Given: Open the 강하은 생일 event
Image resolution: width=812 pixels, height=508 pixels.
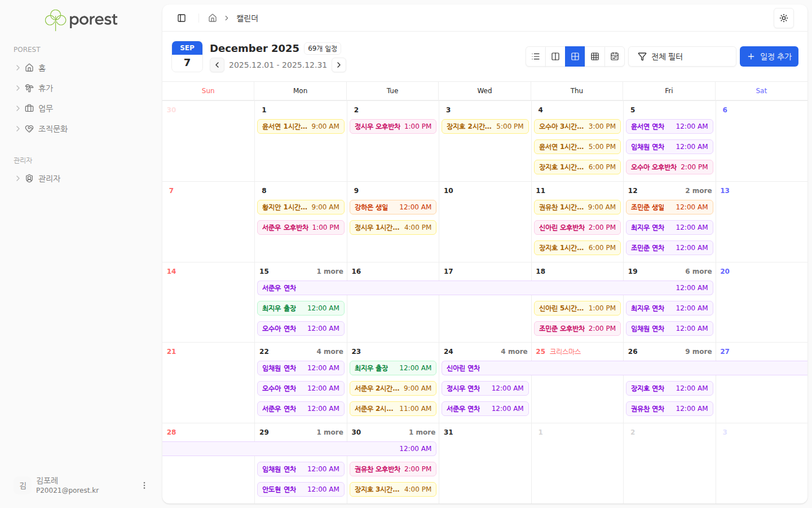Looking at the screenshot, I should tap(393, 207).
